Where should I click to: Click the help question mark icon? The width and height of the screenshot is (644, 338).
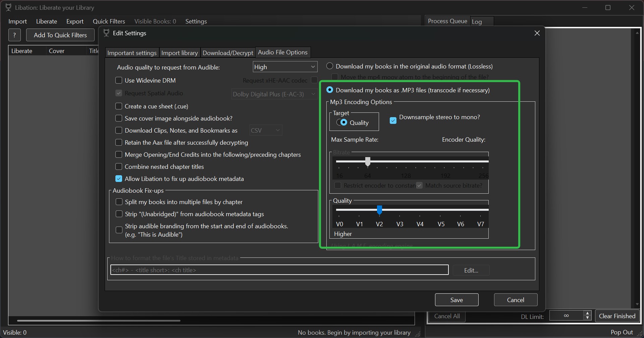click(x=14, y=35)
